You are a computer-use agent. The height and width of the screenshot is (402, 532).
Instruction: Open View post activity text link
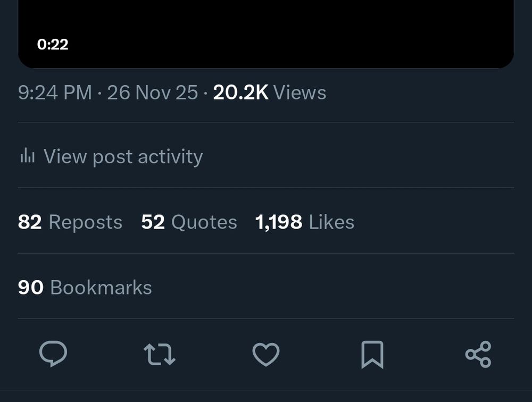(123, 156)
